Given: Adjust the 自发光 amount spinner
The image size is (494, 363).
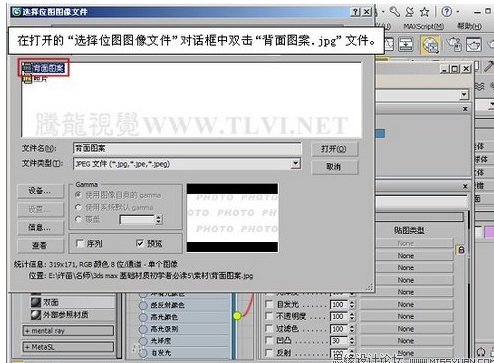Looking at the screenshot, I should click(352, 304).
